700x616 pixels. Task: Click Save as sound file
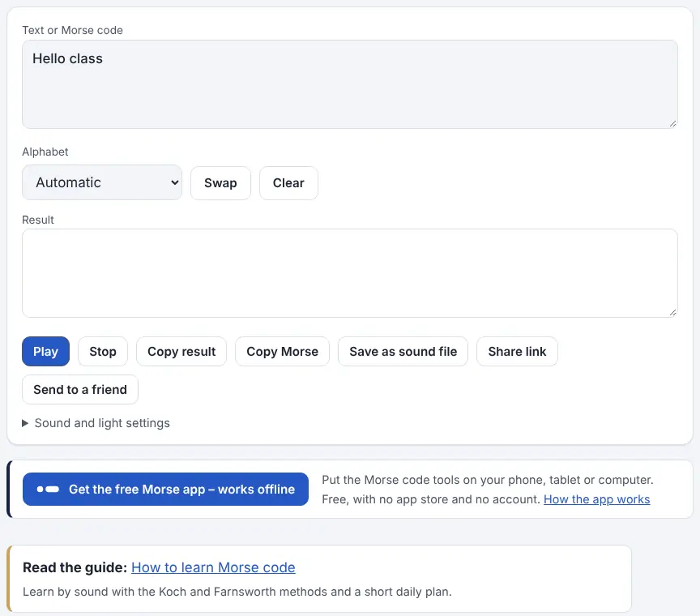(x=403, y=352)
